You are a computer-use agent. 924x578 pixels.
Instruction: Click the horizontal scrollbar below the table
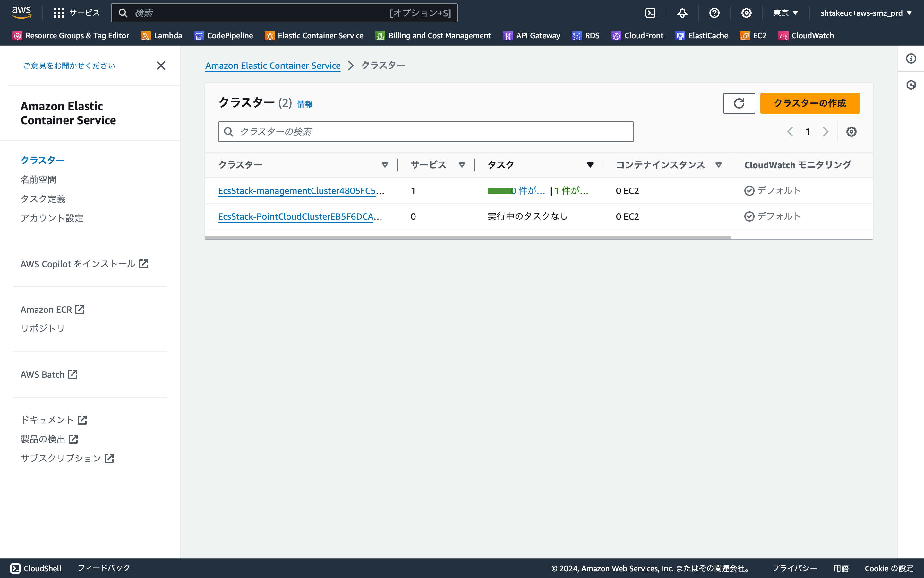pyautogui.click(x=468, y=238)
